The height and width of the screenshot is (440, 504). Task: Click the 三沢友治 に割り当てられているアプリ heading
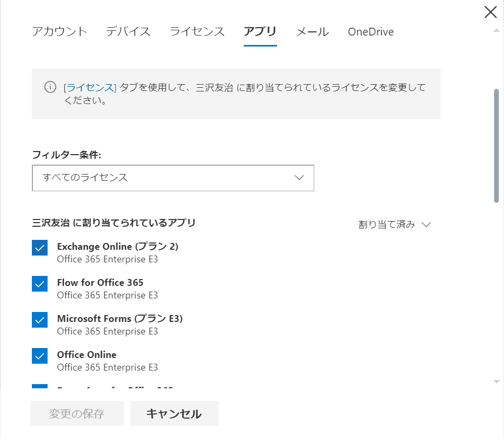tap(114, 223)
